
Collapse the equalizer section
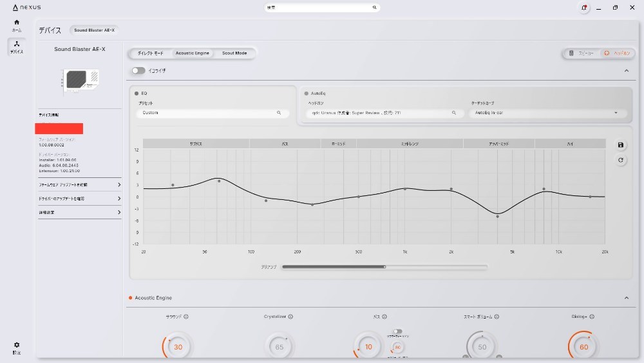[x=627, y=71]
